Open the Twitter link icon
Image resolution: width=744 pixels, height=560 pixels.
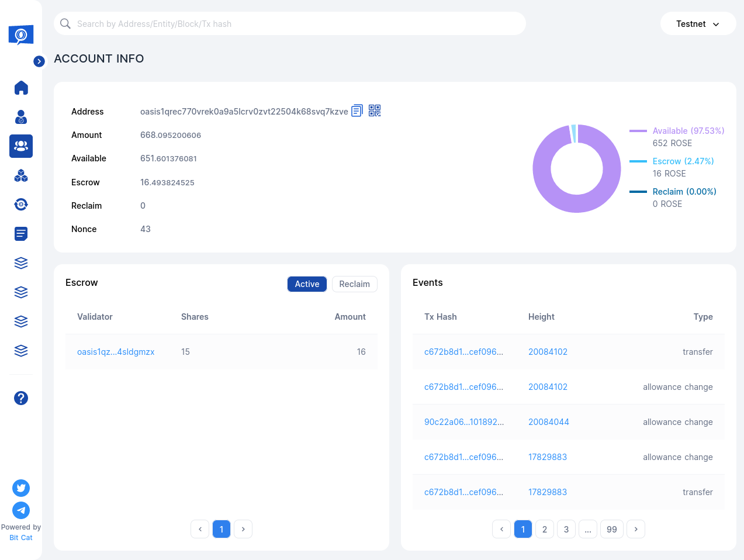[x=21, y=488]
